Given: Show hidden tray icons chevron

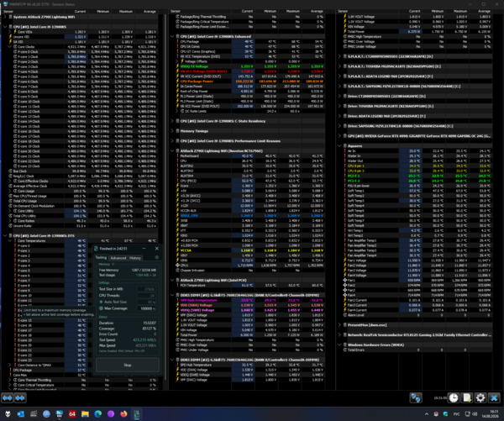Looking at the screenshot, I should 427,414.
